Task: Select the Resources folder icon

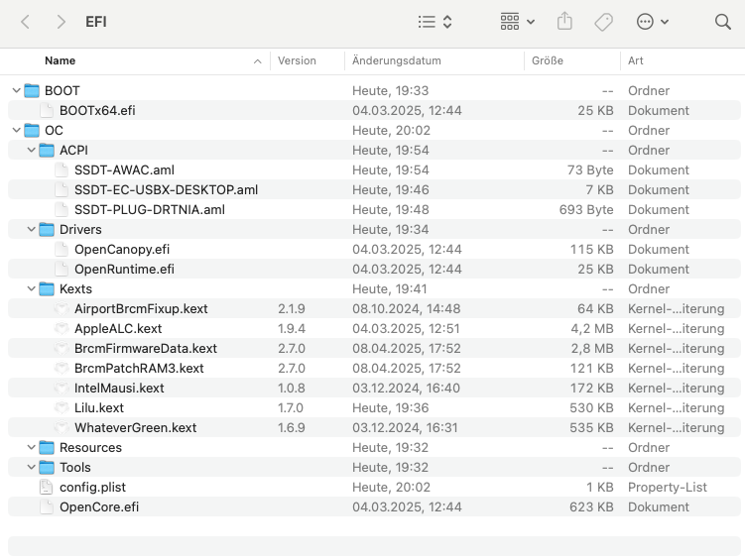Action: coord(47,447)
